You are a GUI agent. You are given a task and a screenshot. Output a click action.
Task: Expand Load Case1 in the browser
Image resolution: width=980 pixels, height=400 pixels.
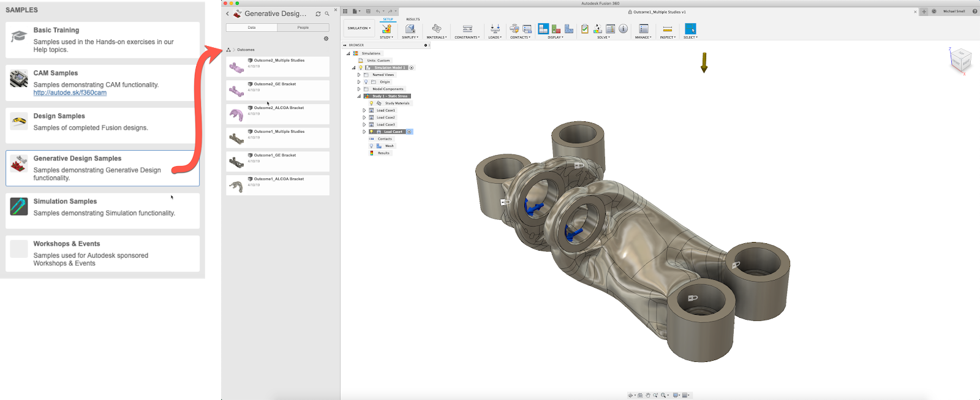[364, 110]
